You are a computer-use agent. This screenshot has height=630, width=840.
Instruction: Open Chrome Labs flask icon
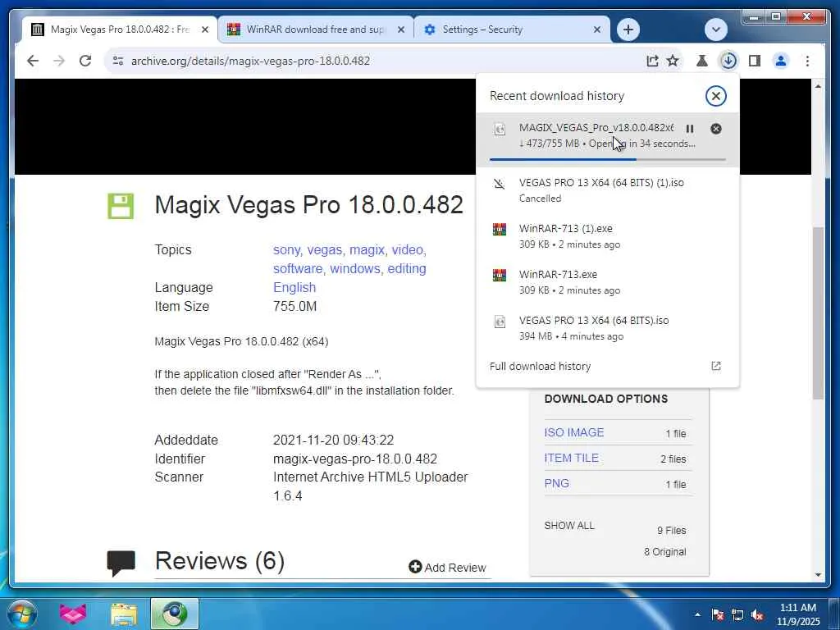tap(702, 61)
